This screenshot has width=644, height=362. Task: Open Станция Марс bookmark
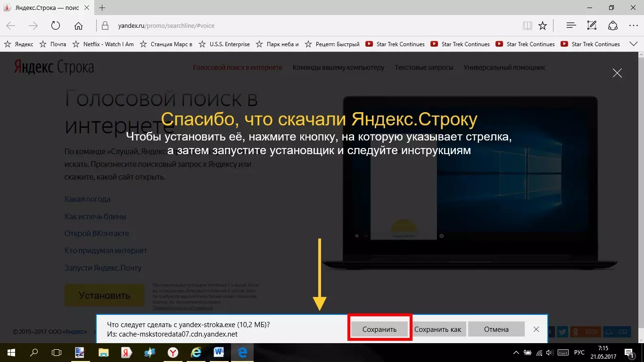tap(166, 44)
